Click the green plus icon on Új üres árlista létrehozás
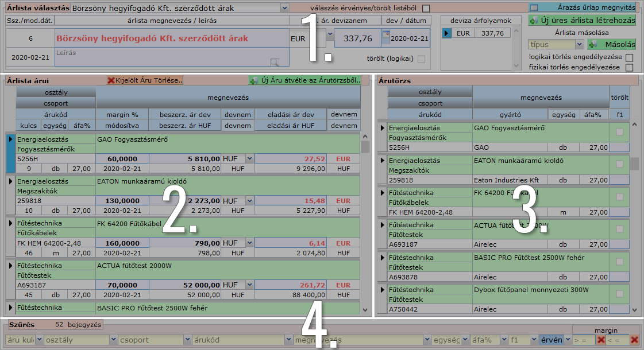Viewport: 644px width, 350px height. [x=534, y=20]
